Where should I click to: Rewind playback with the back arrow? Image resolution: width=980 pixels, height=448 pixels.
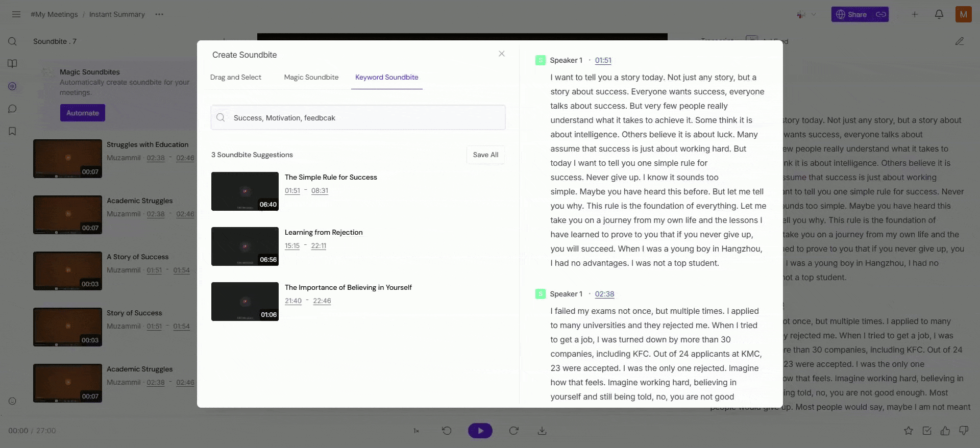(x=447, y=431)
